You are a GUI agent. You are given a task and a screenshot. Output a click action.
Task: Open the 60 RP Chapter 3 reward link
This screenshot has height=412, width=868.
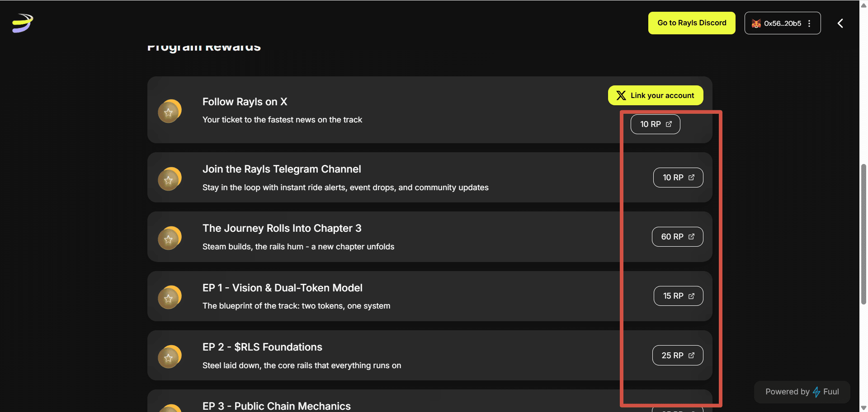(677, 237)
